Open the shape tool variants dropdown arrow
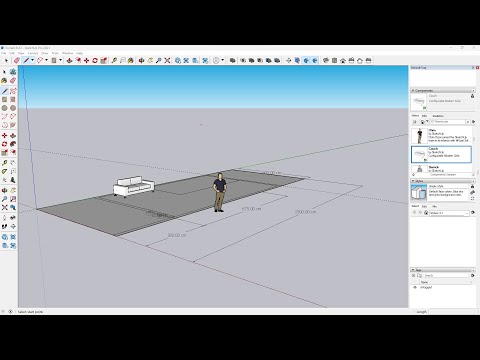The image size is (480, 360). point(60,60)
